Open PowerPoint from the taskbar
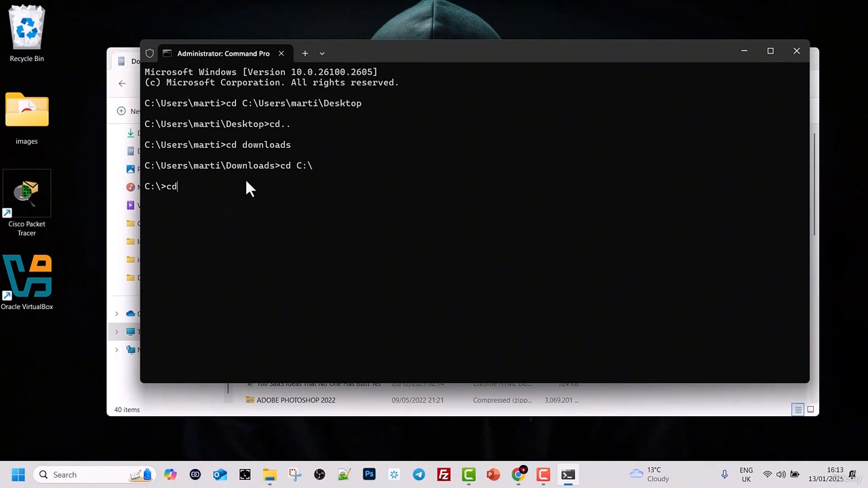The width and height of the screenshot is (868, 488). [x=493, y=474]
